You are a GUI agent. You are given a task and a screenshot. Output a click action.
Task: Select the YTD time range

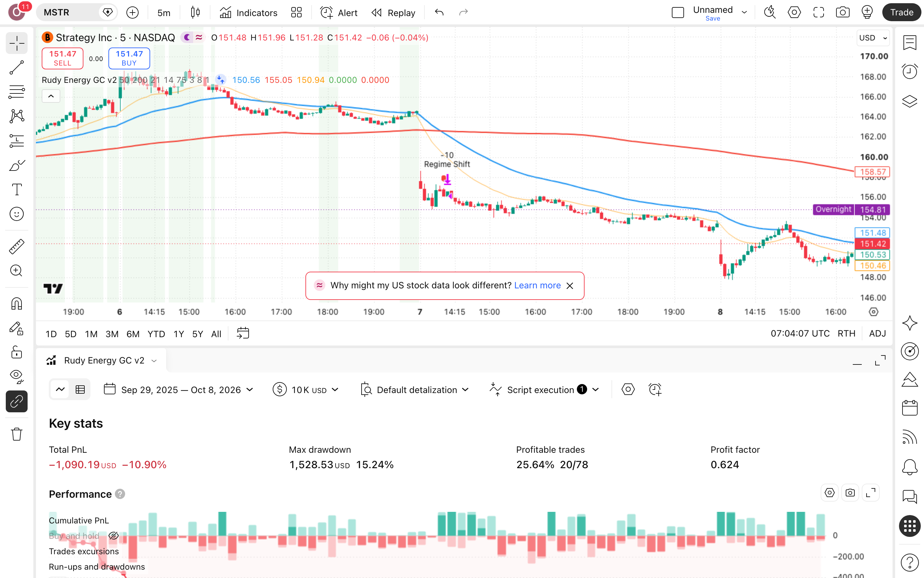pyautogui.click(x=156, y=334)
